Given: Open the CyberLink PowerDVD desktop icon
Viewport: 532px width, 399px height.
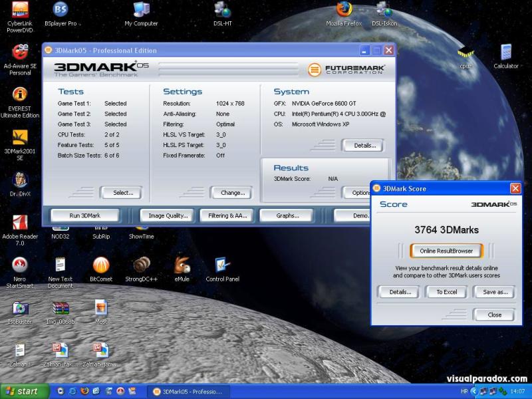Looking at the screenshot, I should tap(20, 10).
